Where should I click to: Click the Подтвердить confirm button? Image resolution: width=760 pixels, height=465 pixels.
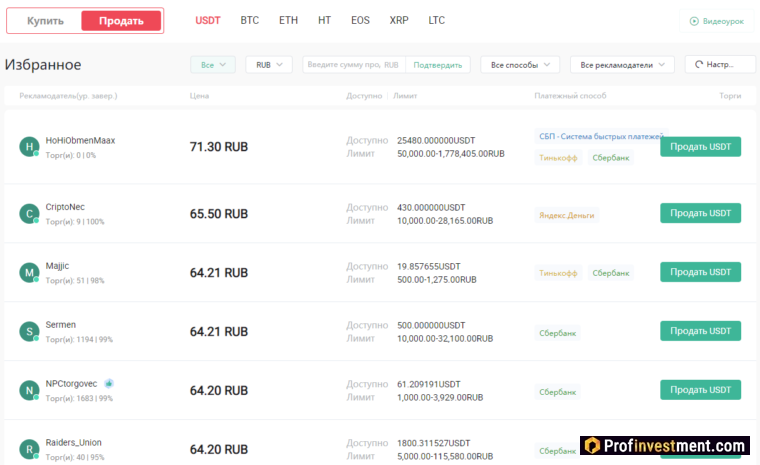[438, 64]
